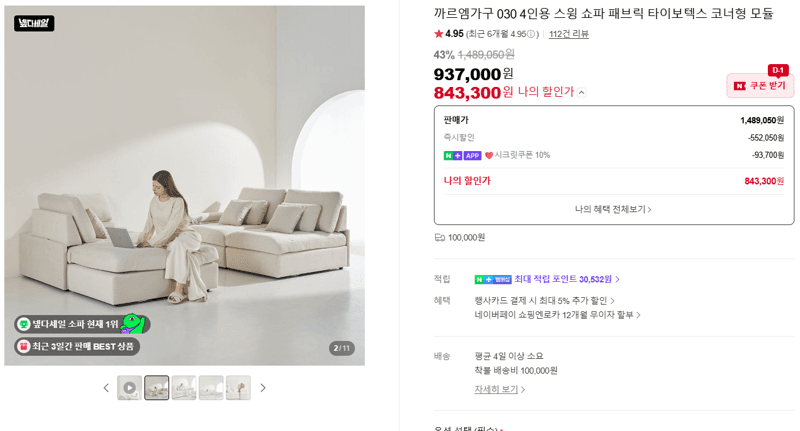
Task: Show next thumbnails with right arrow
Action: (263, 388)
